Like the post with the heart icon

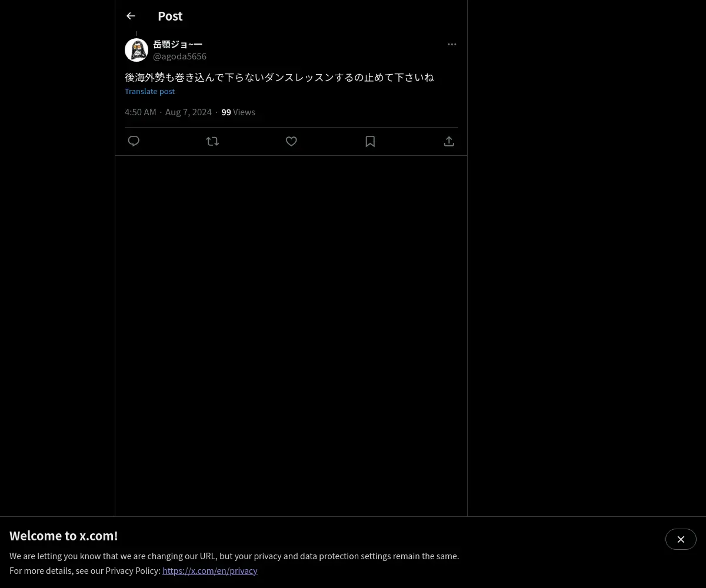291,141
